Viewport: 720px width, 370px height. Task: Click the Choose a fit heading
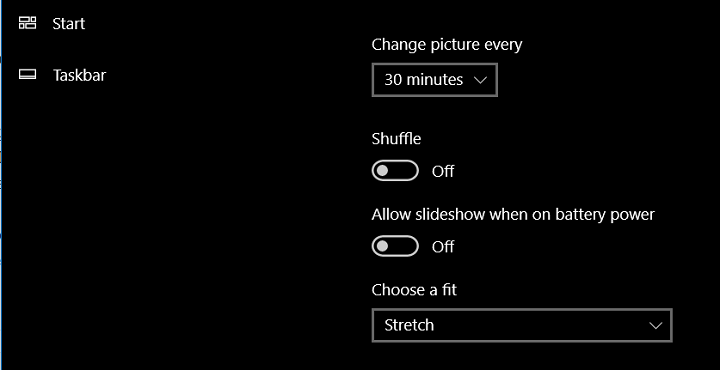click(414, 290)
